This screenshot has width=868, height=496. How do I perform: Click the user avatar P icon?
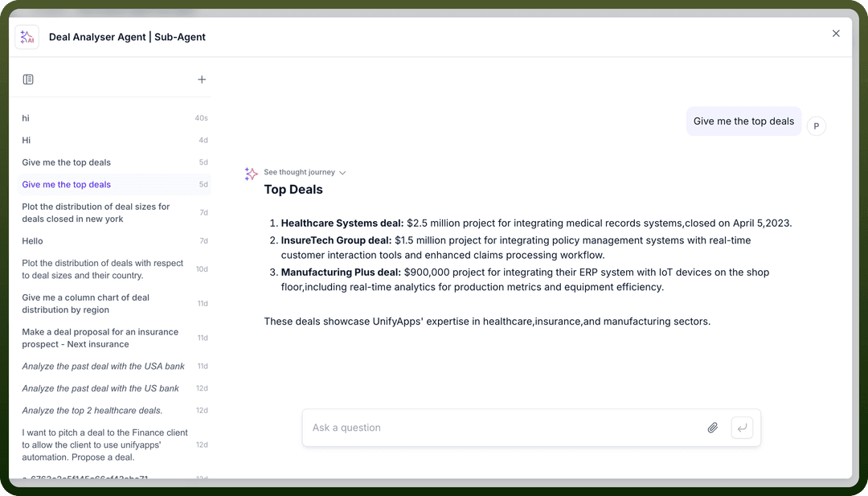[x=817, y=126]
